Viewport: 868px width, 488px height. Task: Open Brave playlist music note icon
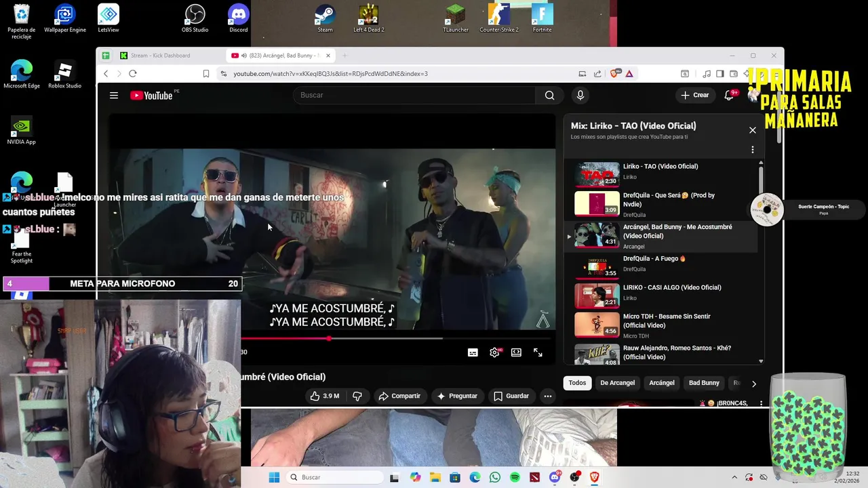[707, 74]
